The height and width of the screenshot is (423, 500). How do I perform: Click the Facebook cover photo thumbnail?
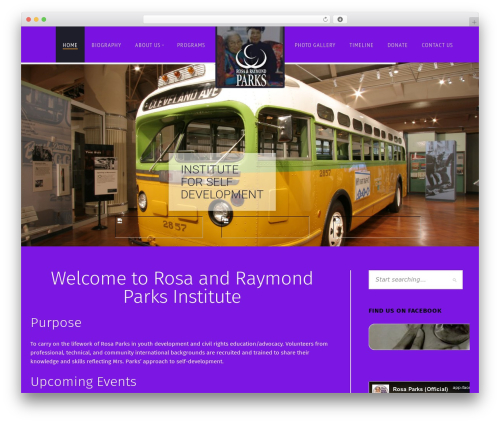tap(419, 337)
